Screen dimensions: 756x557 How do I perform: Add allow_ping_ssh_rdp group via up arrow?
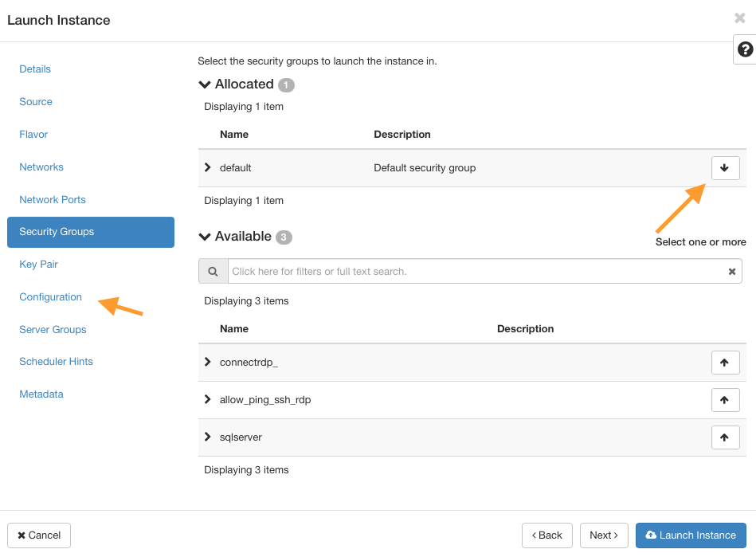click(725, 400)
